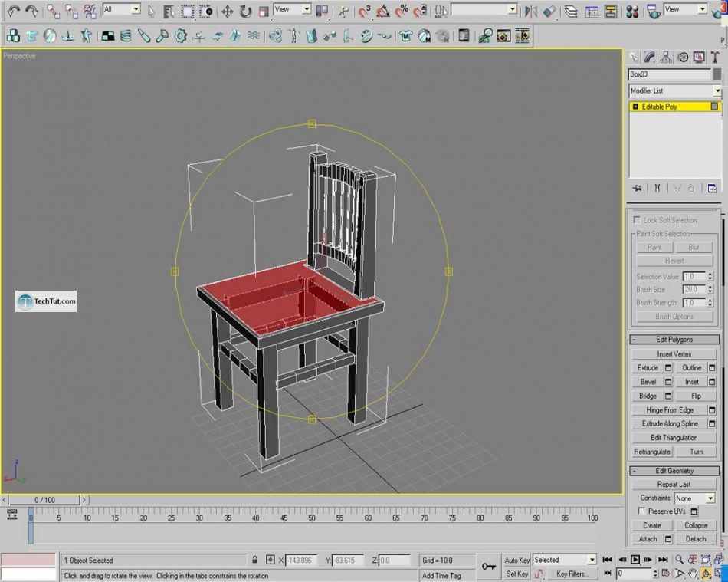The height and width of the screenshot is (582, 728).
Task: Switch to the Modify panel tab
Action: point(650,58)
